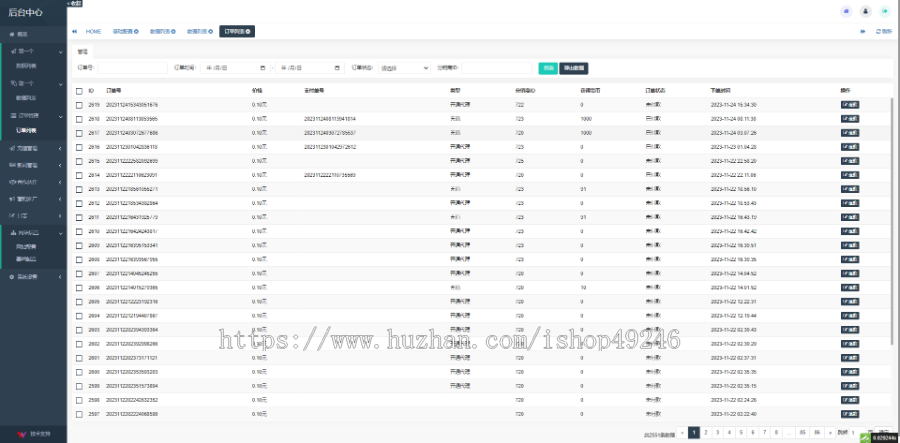Check the box for order ID 2614
900x443 pixels.
click(x=79, y=175)
